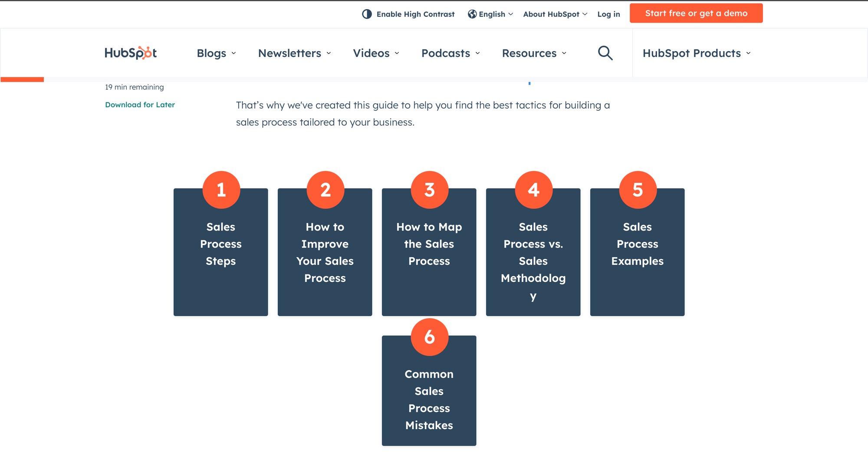
Task: Click the orange number 4 circle
Action: click(x=534, y=190)
